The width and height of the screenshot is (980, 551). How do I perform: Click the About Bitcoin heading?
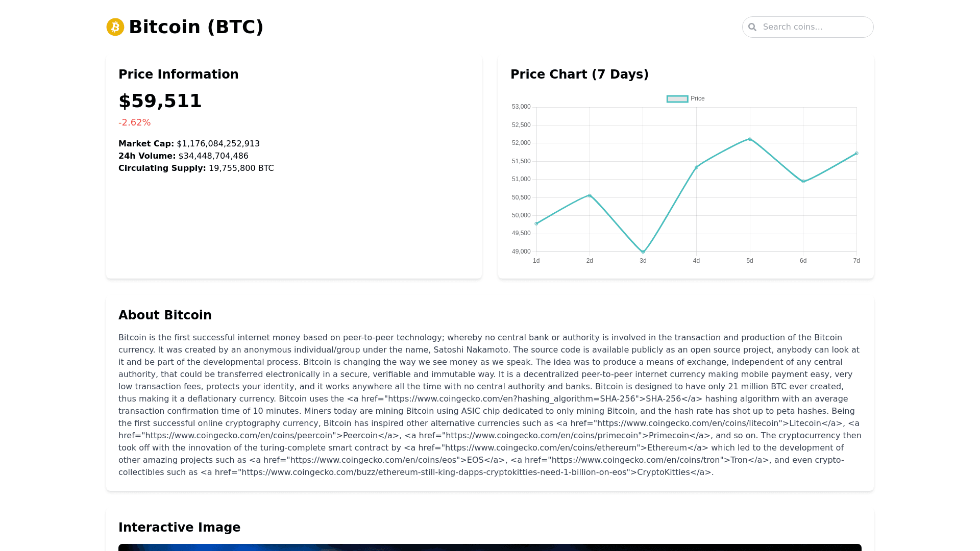pos(165,315)
